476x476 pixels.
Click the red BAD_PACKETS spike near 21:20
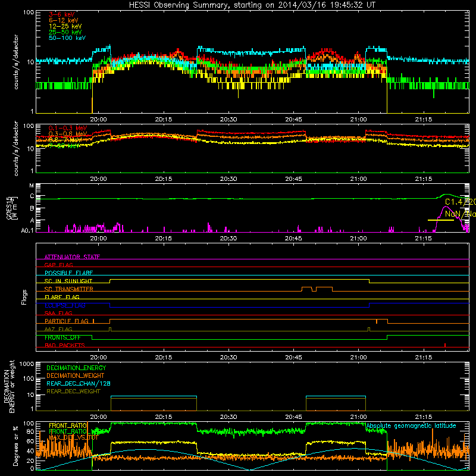(445, 345)
